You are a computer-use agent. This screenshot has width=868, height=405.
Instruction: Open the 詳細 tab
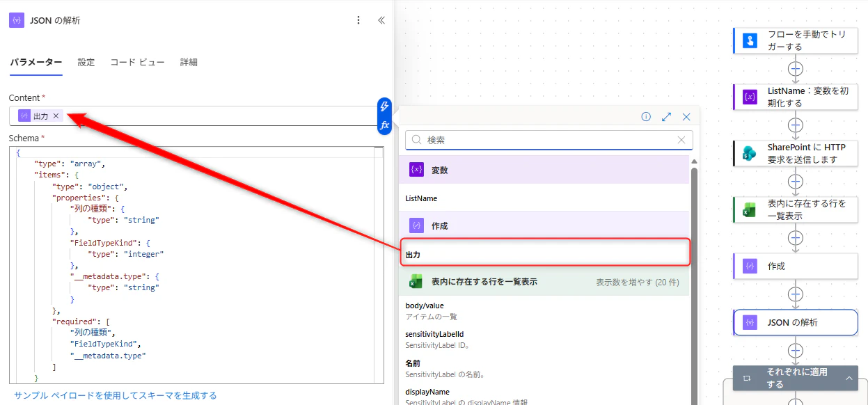tap(189, 62)
